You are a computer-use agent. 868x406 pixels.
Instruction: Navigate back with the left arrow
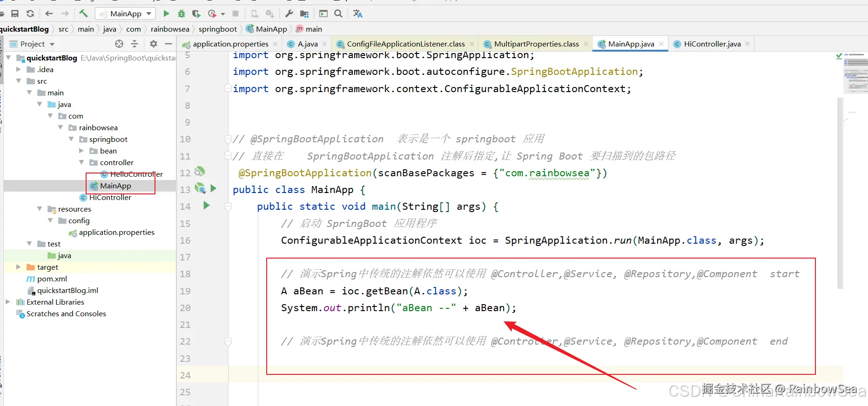click(49, 13)
